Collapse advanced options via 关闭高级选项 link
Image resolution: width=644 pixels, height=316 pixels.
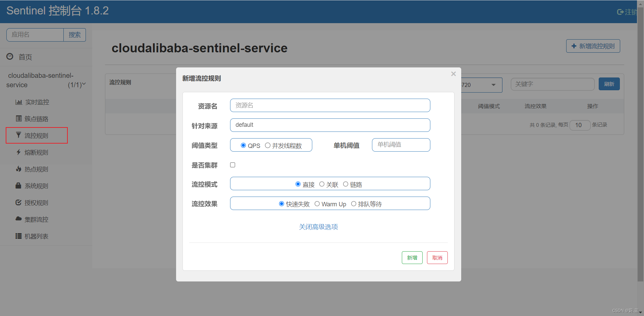tap(318, 227)
